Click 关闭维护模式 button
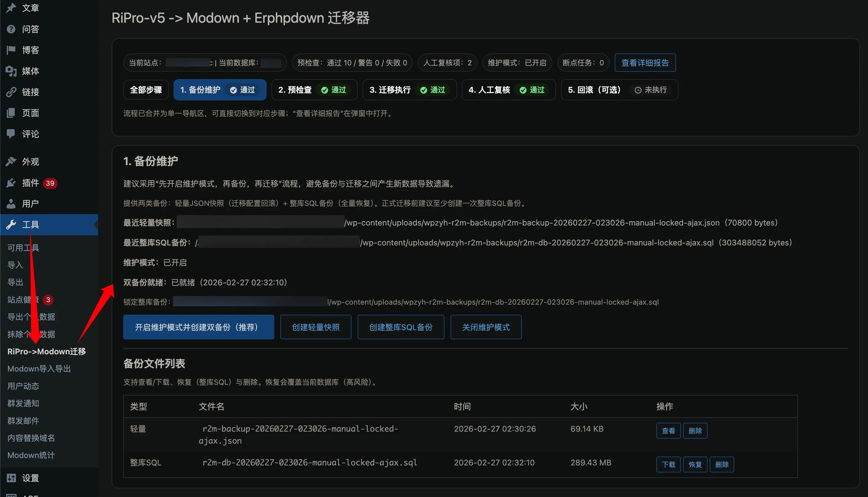Viewport: 868px width, 497px height. coord(486,327)
